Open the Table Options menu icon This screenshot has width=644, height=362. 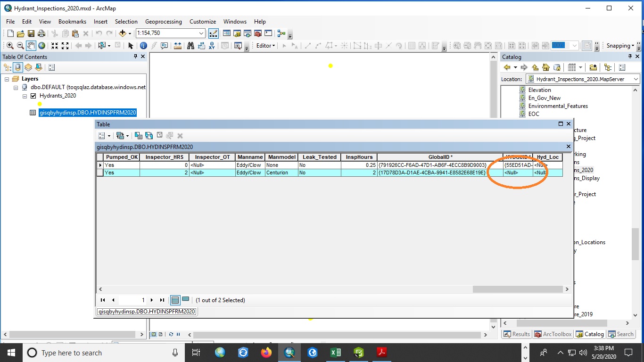[x=103, y=136]
